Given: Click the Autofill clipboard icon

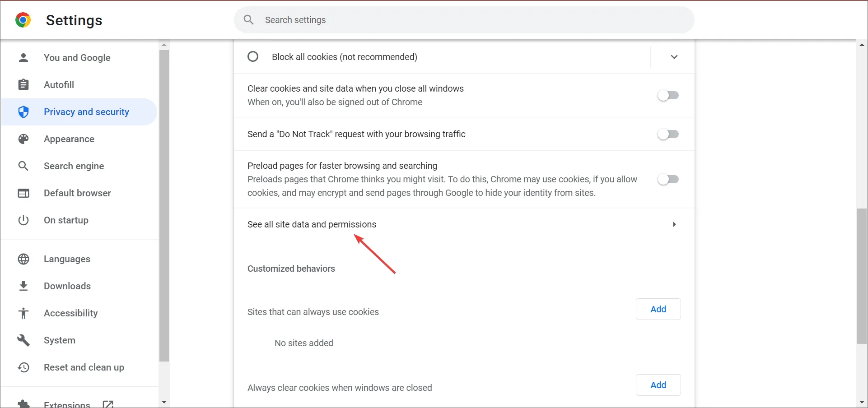Looking at the screenshot, I should pos(23,85).
